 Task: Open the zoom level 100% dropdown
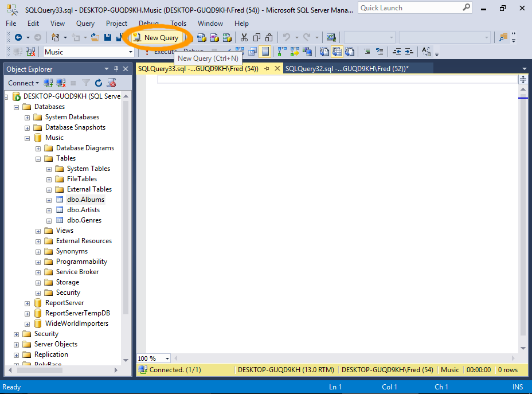click(167, 358)
